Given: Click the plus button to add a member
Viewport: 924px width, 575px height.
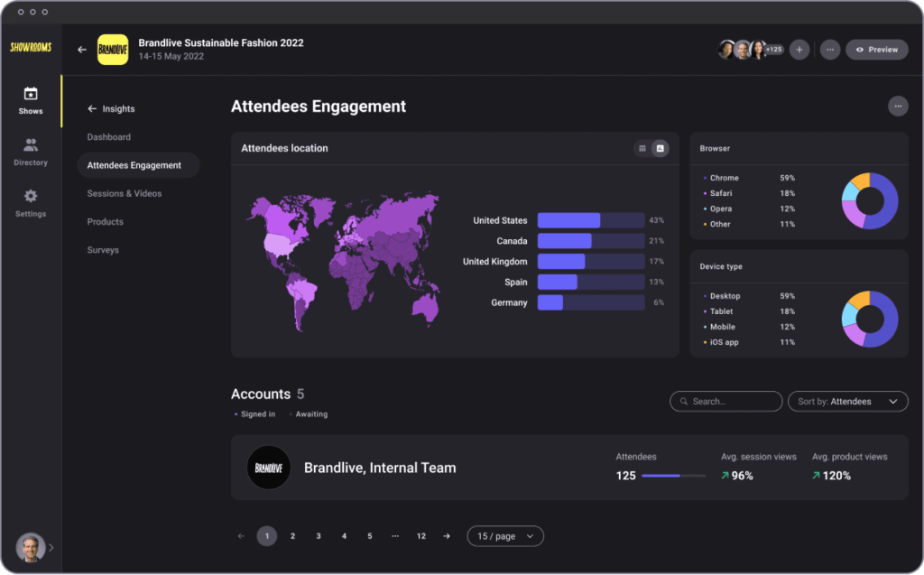Looking at the screenshot, I should point(799,50).
